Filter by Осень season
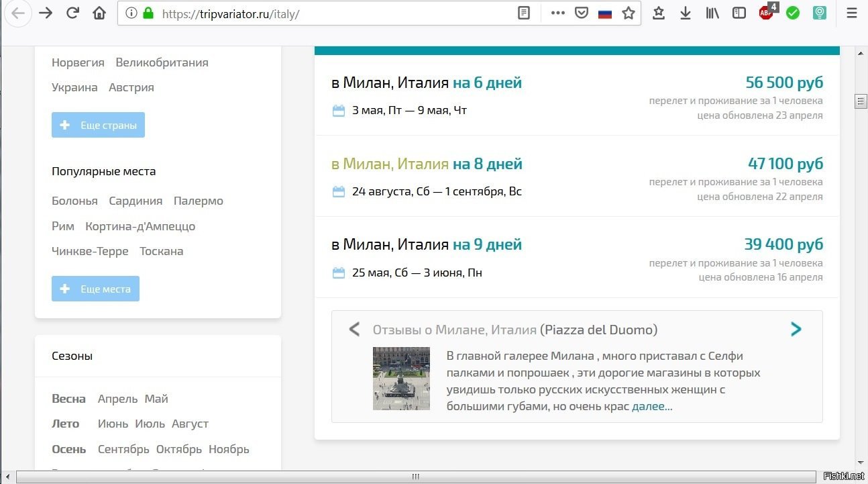868x484 pixels. (68, 449)
